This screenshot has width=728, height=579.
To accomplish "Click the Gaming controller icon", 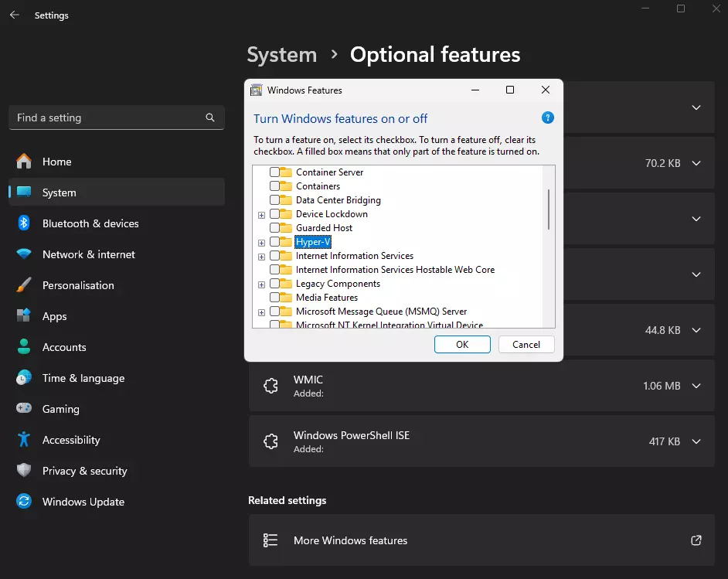I will coord(24,409).
